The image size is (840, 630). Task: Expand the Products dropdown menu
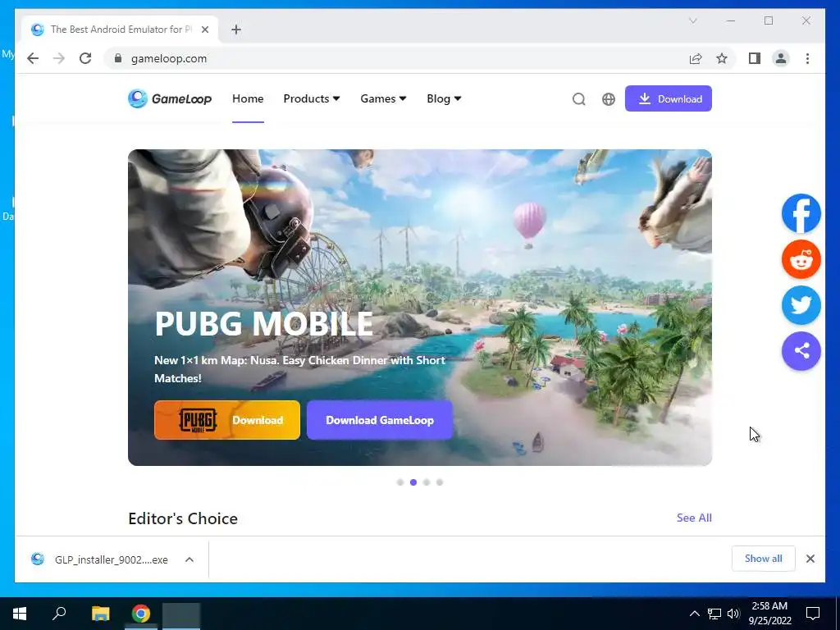tap(311, 98)
